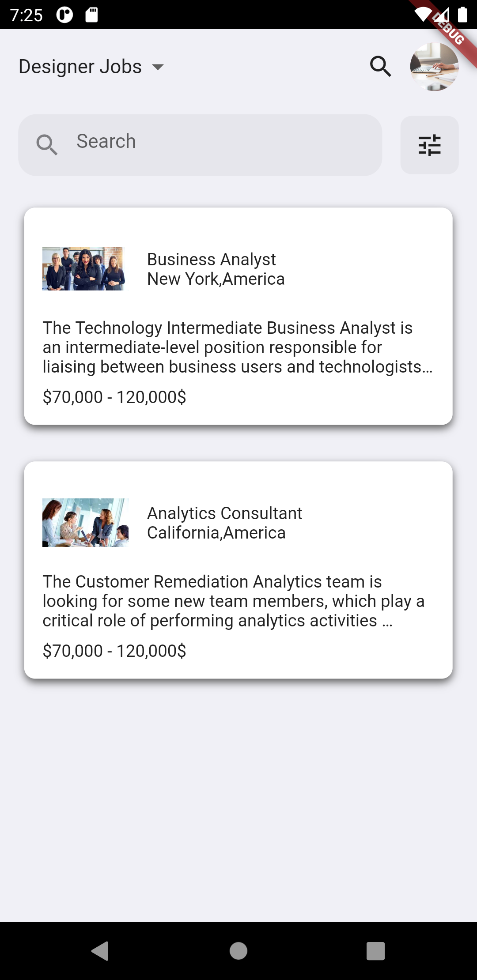This screenshot has width=477, height=980.
Task: Tap the Android back navigation arrow
Action: [100, 951]
